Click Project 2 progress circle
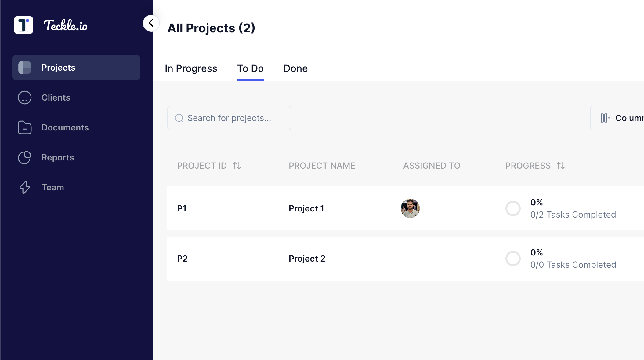Viewport: 644px width, 360px height. tap(513, 259)
